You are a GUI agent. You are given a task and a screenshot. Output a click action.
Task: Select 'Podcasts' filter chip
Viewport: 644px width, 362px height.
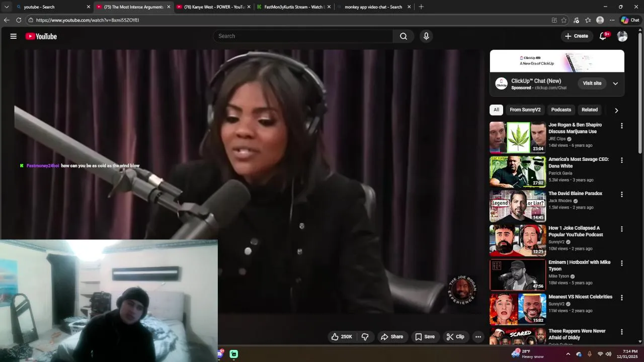pyautogui.click(x=561, y=110)
